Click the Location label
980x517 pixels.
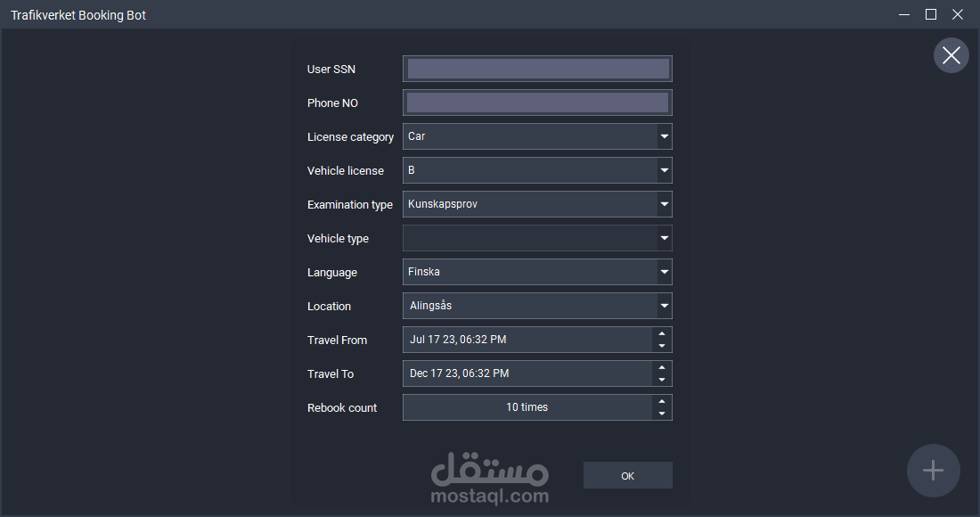tap(329, 307)
